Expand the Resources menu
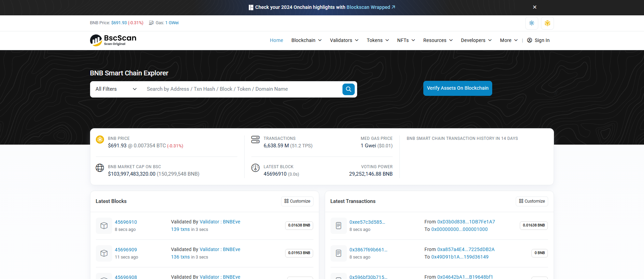Screen dimensions: 644x279 coord(438,40)
